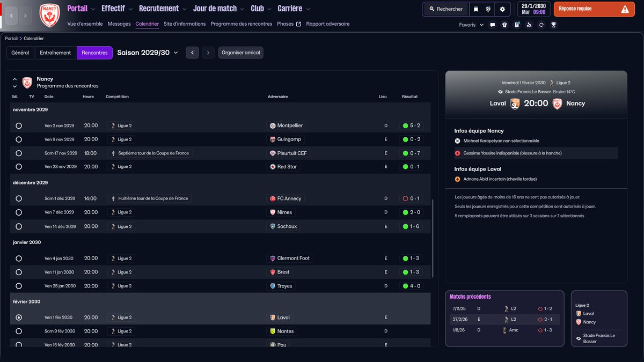Click the Portail breadcrumb link

[11, 39]
